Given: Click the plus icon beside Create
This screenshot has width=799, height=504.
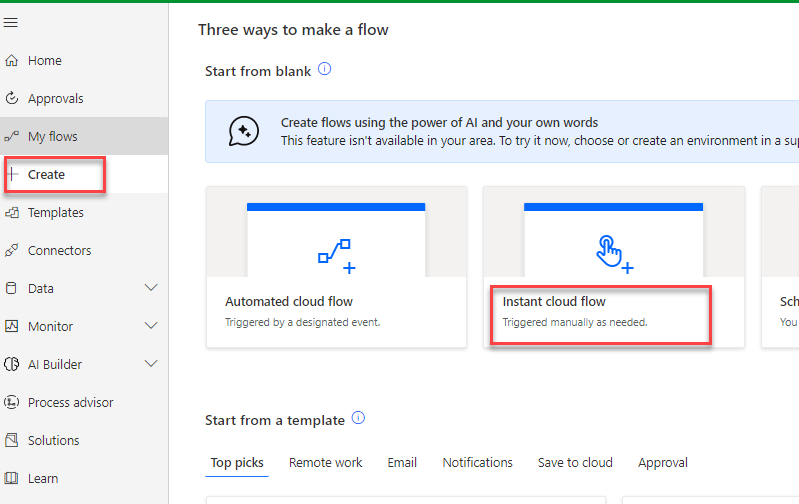Looking at the screenshot, I should pyautogui.click(x=13, y=174).
